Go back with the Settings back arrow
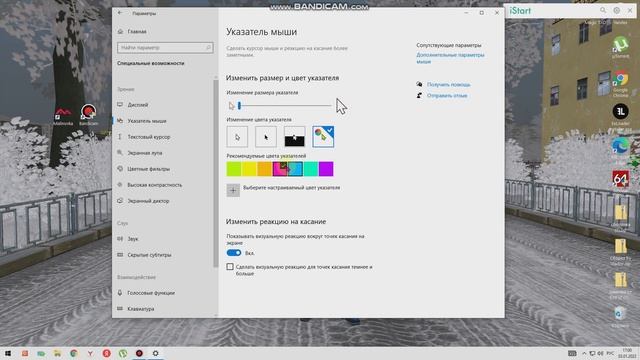640x360 pixels. point(120,13)
